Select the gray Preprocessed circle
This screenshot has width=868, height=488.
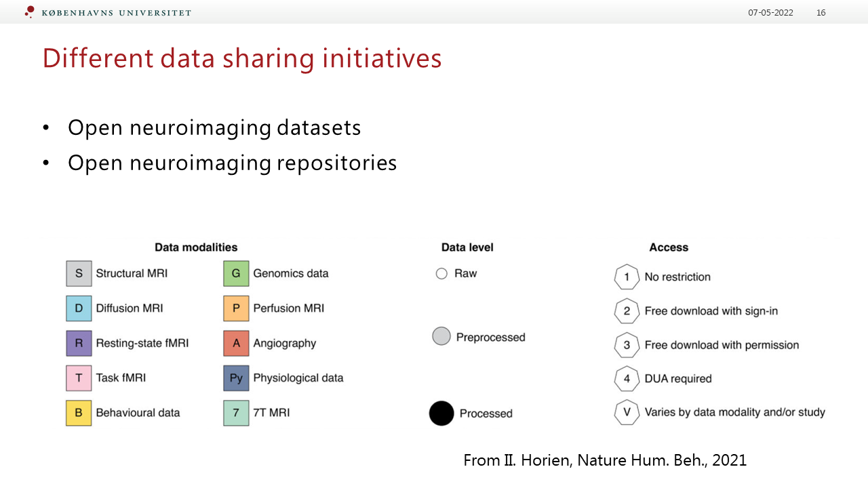click(441, 336)
